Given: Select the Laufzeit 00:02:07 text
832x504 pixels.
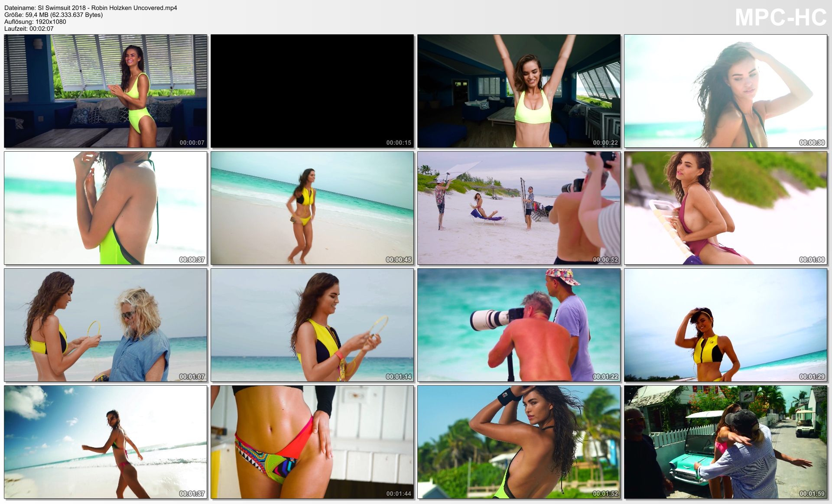Looking at the screenshot, I should (x=29, y=29).
